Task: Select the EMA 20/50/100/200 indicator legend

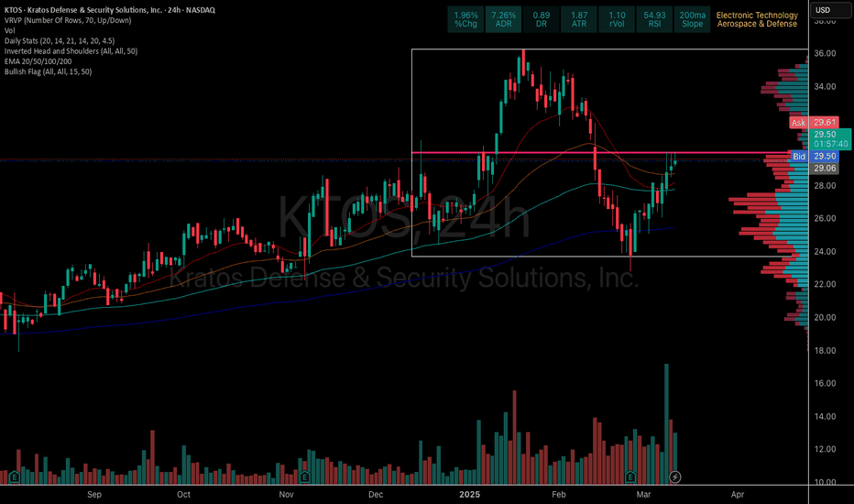Action: 38,61
